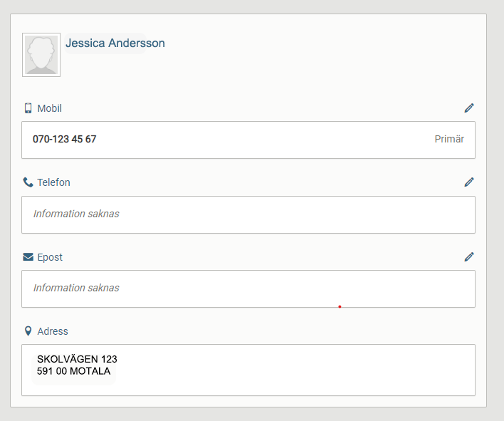Viewport: 504px width, 421px height.
Task: Click the pencil icon to edit Mobil
Action: 468,108
